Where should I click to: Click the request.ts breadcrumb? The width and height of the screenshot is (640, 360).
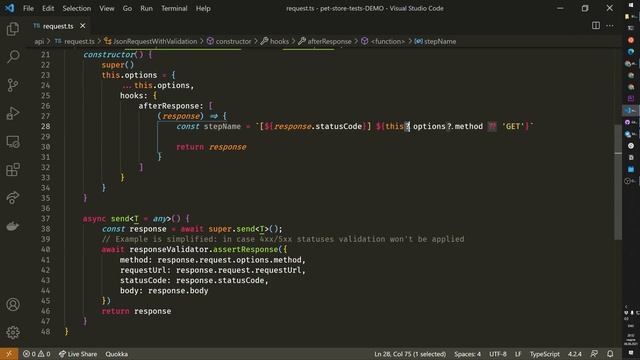[75, 41]
